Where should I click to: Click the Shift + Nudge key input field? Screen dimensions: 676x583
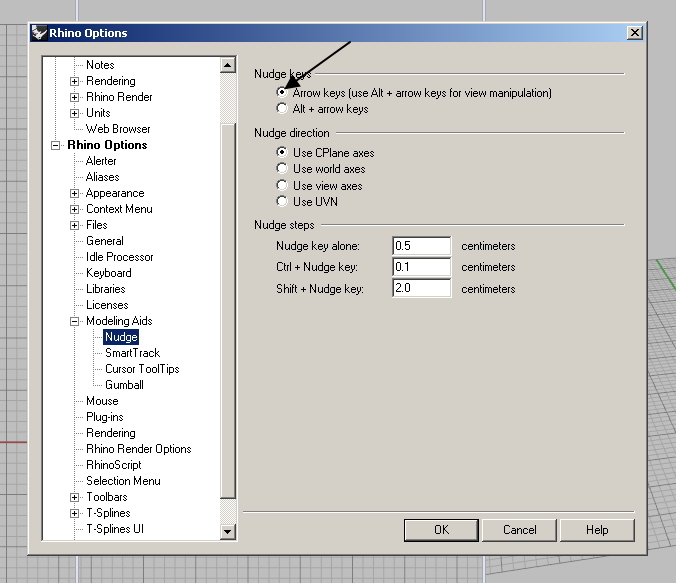422,288
